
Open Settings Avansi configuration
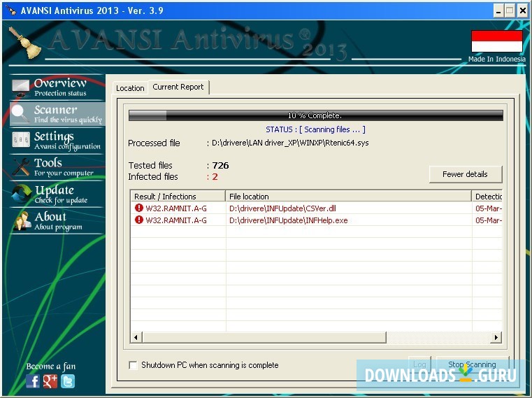tap(57, 141)
